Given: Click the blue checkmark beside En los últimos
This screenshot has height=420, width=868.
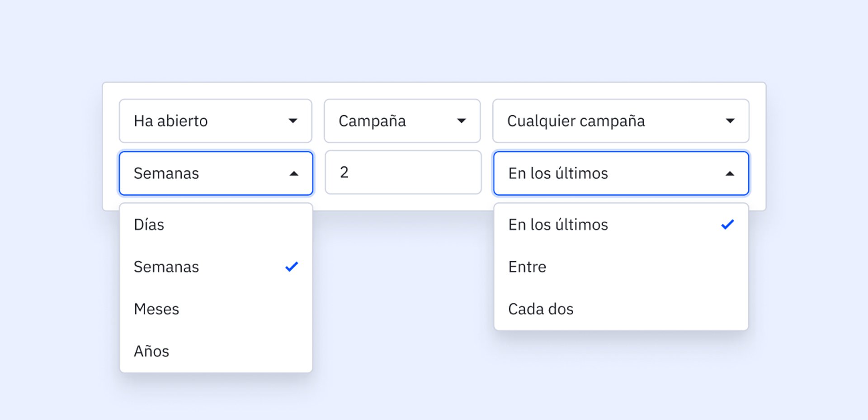Looking at the screenshot, I should click(727, 224).
